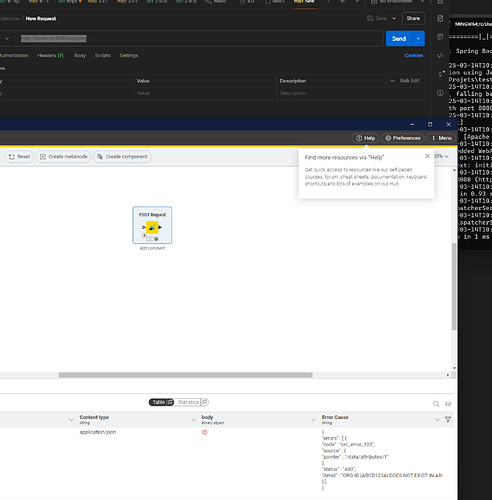Open the Error Cause column header menu
This screenshot has width=492, height=500.
[x=437, y=420]
